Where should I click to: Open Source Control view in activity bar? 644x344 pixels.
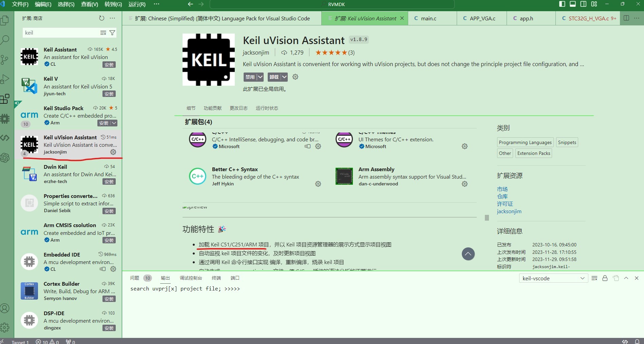tap(5, 60)
